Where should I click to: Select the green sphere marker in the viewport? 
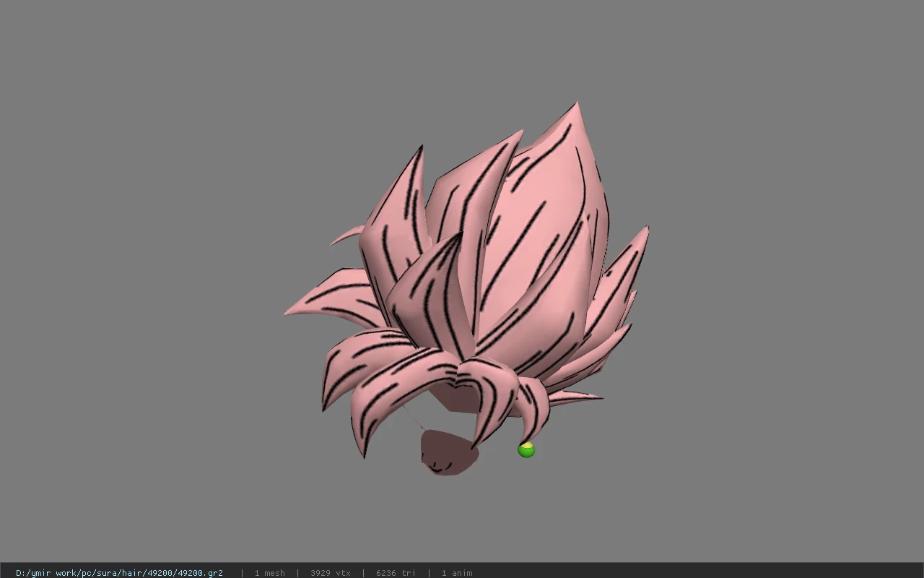coord(526,450)
